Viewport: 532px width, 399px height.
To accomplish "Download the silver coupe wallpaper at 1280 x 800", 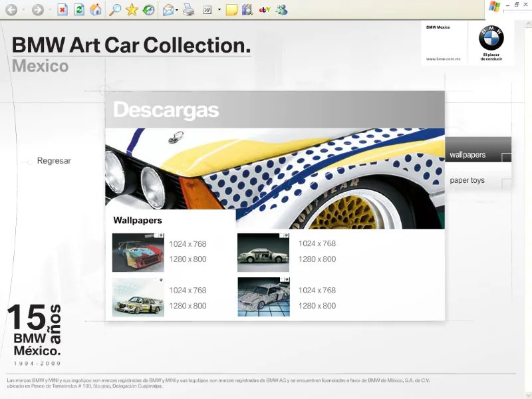I will point(317,259).
